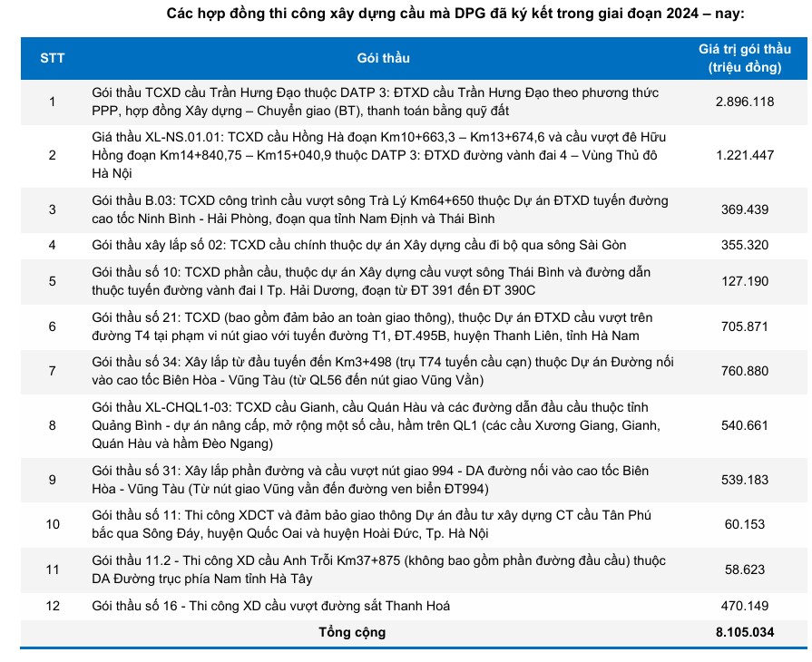This screenshot has height=662, width=812.
Task: Click the 2.896.118 value cell
Action: pyautogui.click(x=744, y=102)
